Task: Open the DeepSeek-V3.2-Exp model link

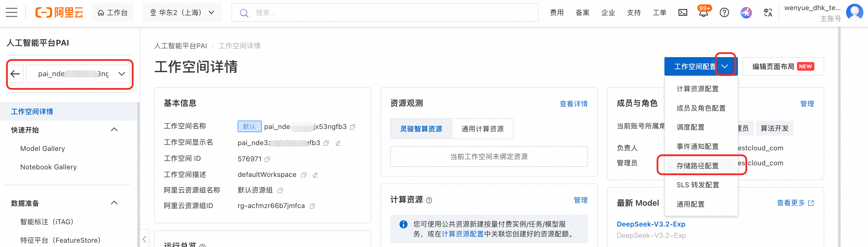Action: point(651,224)
